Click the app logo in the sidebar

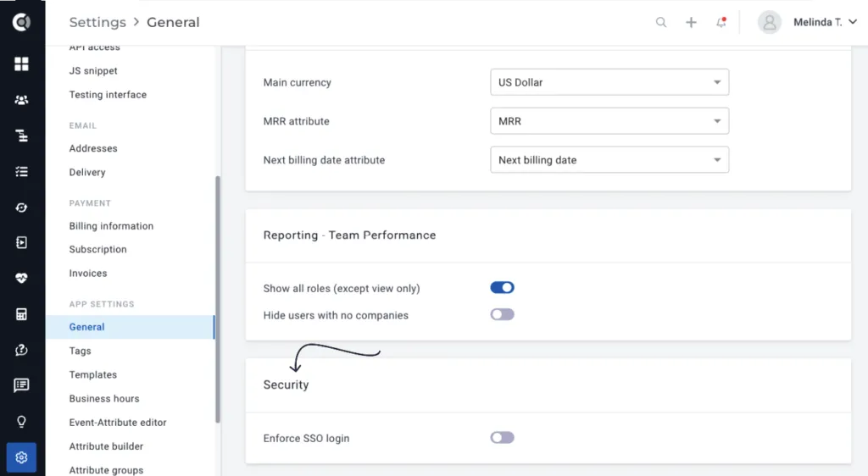pos(21,22)
